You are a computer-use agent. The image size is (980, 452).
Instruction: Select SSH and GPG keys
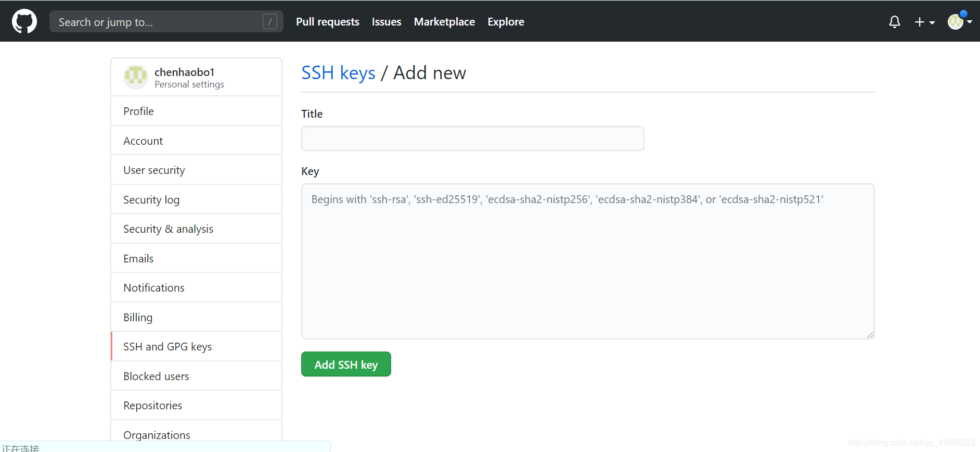(197, 347)
